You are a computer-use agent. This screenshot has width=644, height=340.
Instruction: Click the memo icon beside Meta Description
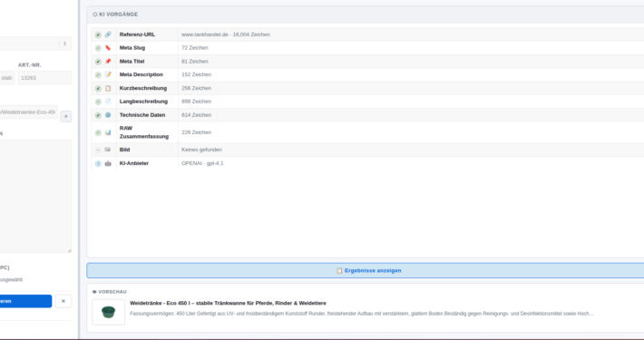coord(108,74)
